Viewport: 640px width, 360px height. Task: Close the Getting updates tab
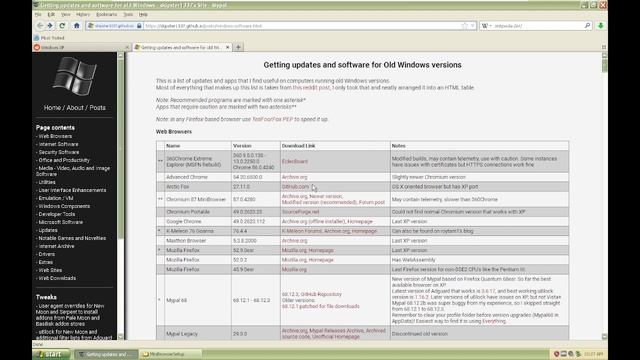[x=228, y=47]
